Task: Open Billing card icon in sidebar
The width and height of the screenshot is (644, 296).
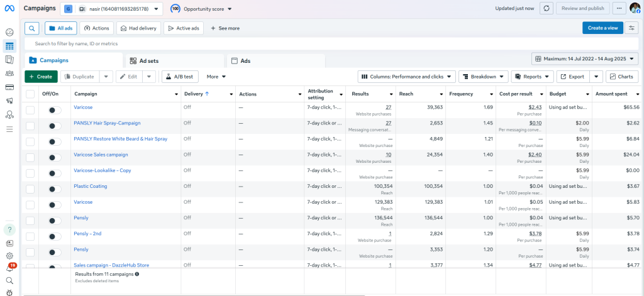Action: click(x=9, y=87)
